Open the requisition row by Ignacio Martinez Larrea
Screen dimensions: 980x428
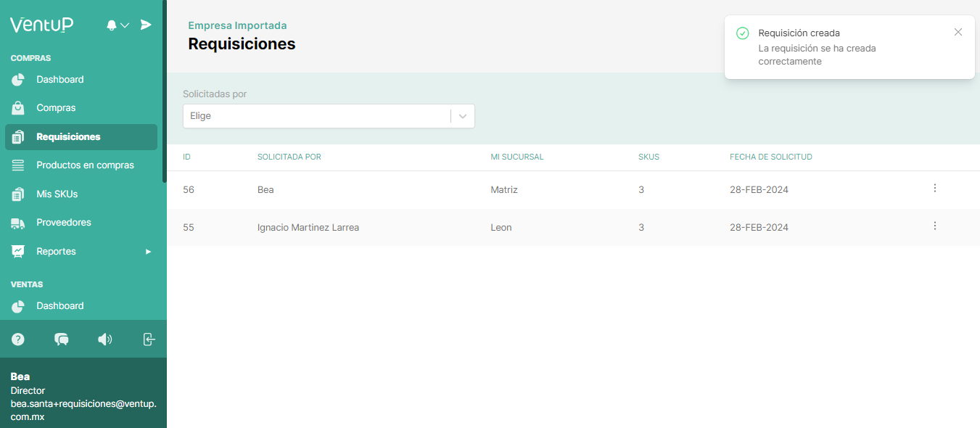click(308, 227)
